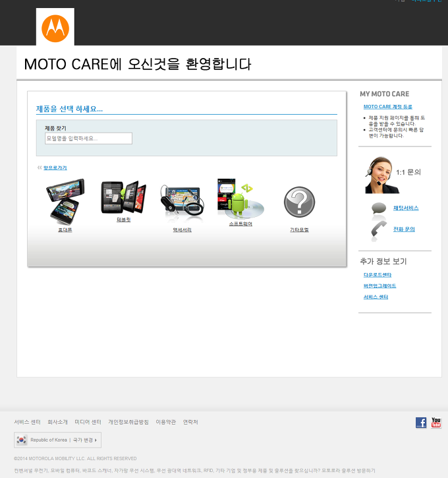Click the gray question mark icon
This screenshot has height=478, width=448.
click(x=299, y=202)
